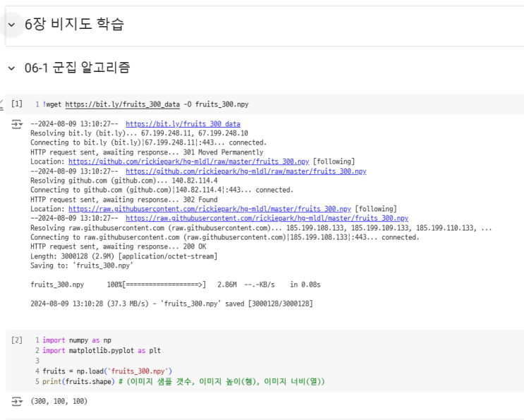
Task: Collapse the '6장 비지도 학습' section chevron
Action: (x=11, y=25)
